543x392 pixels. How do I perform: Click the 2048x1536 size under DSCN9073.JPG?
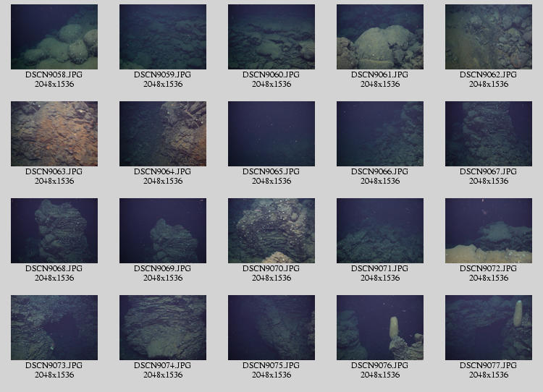54,375
